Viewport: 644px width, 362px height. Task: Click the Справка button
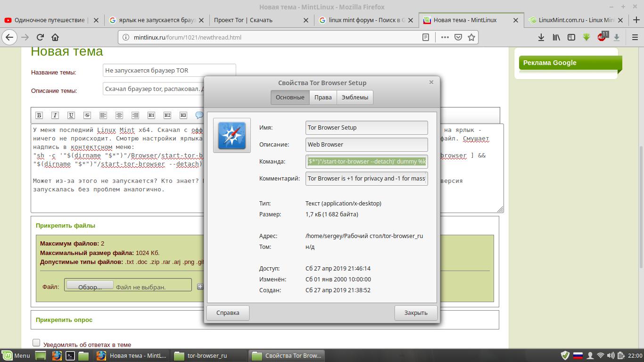tap(228, 313)
